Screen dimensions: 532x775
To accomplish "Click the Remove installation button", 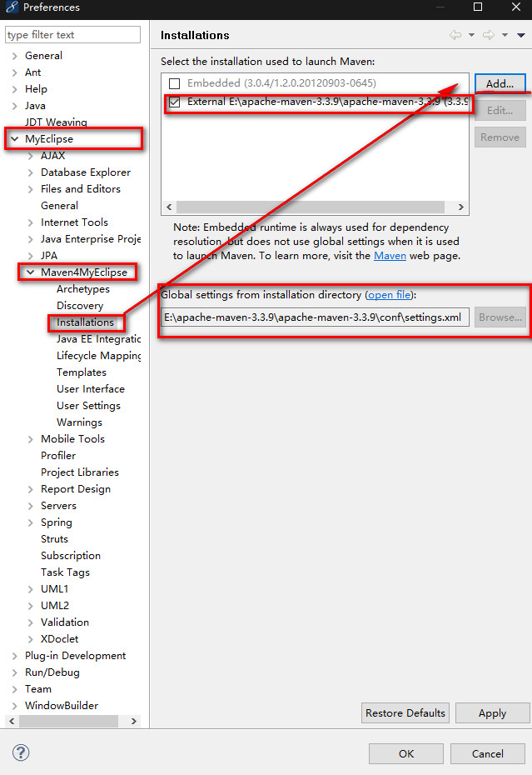I will (500, 137).
